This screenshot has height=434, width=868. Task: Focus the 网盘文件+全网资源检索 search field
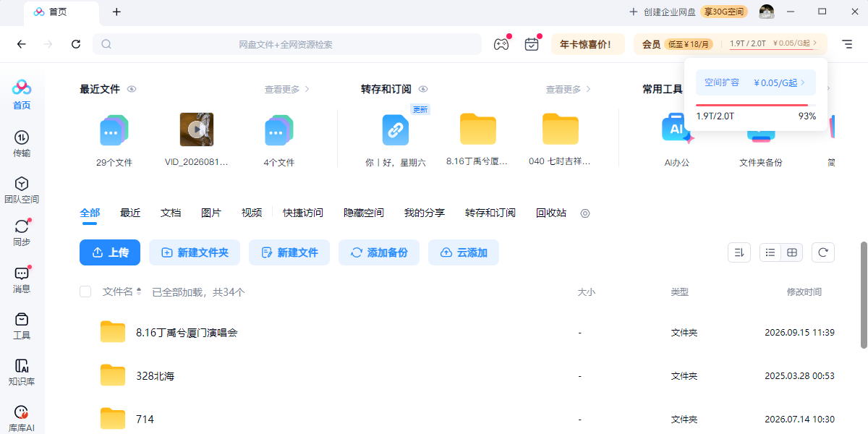(286, 44)
